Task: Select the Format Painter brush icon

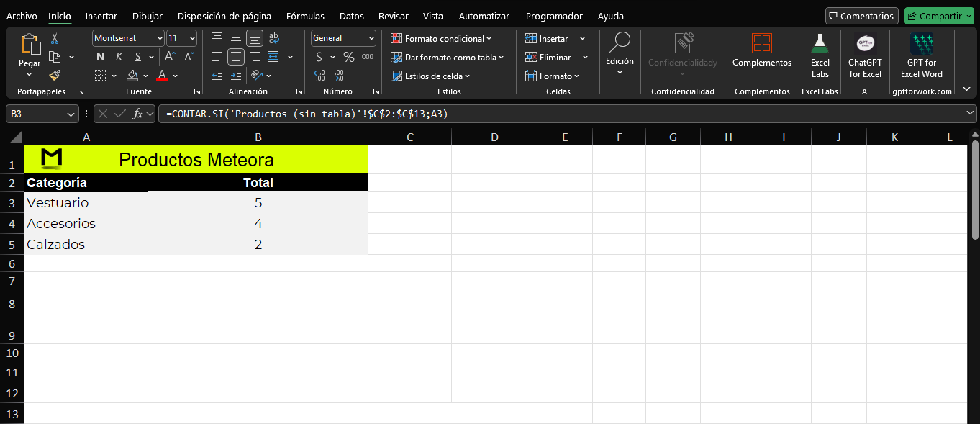Action: coord(55,75)
